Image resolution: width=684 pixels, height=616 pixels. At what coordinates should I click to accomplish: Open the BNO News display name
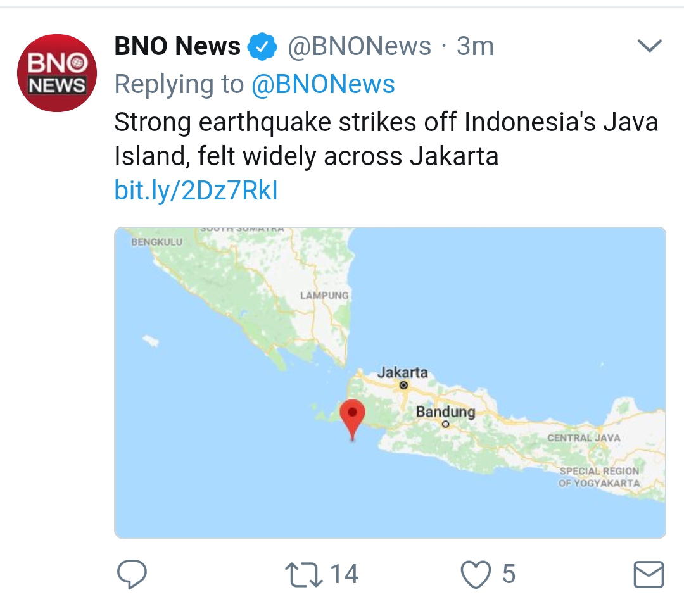coord(177,46)
